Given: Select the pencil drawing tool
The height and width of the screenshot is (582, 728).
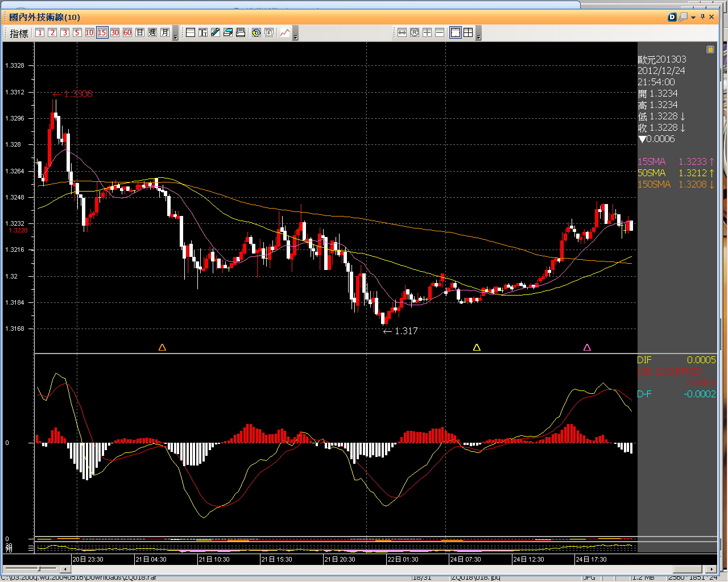Looking at the screenshot, I should pos(216,33).
